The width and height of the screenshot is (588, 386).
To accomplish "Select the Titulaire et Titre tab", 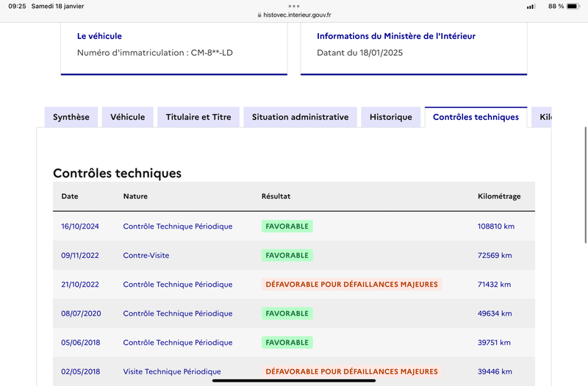I will 198,117.
